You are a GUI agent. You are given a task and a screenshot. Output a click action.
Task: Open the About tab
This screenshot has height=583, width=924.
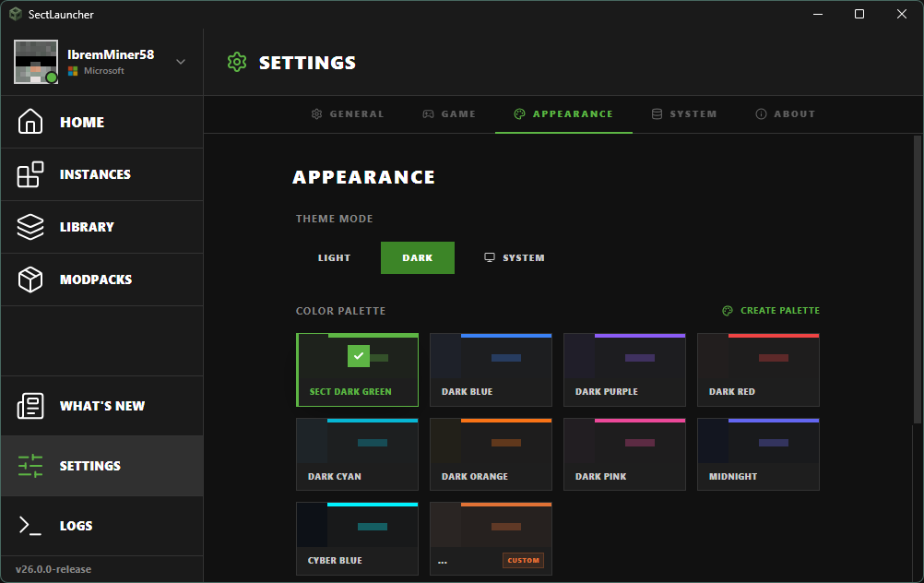tap(785, 114)
